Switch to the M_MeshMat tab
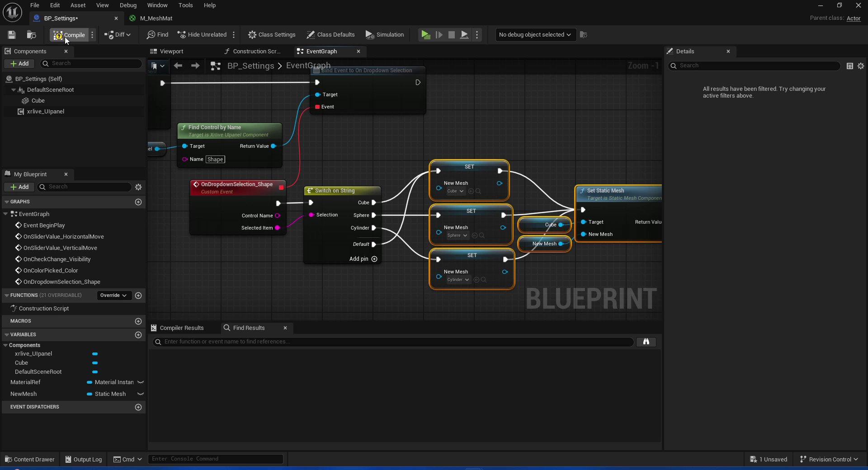Screen dimensions: 868x470 156,19
